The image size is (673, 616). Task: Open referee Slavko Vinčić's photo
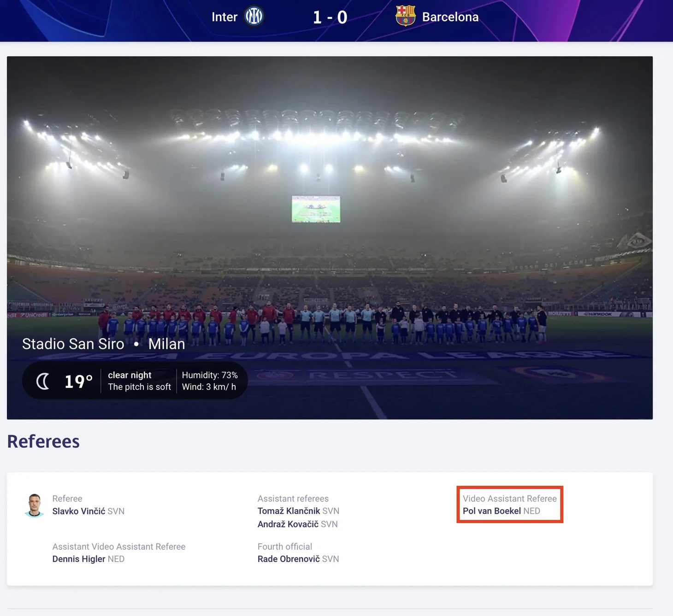click(x=35, y=505)
